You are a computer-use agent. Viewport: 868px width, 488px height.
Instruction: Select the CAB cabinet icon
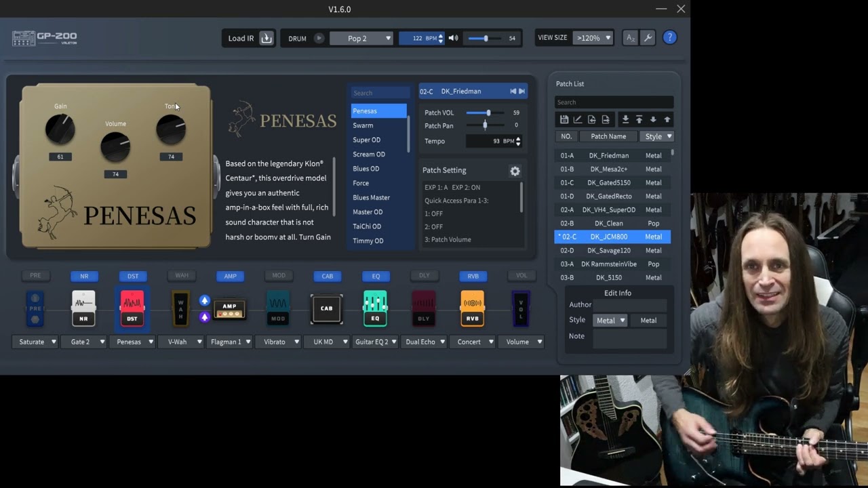point(326,308)
